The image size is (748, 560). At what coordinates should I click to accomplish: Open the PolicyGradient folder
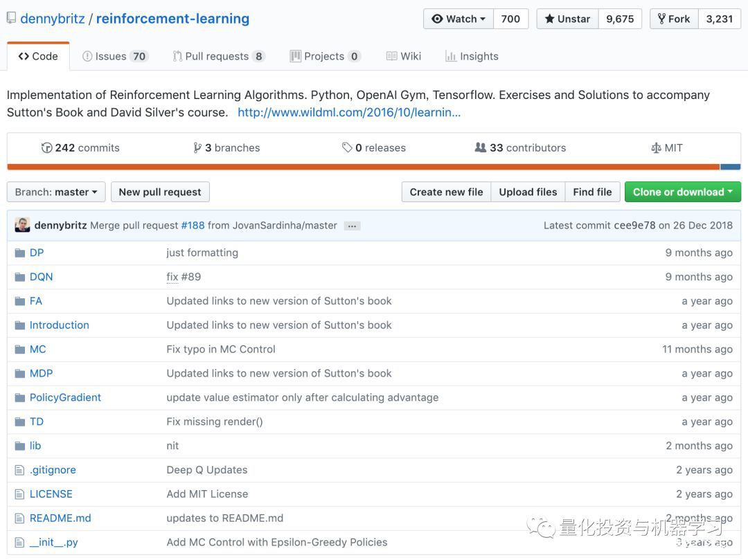point(65,397)
